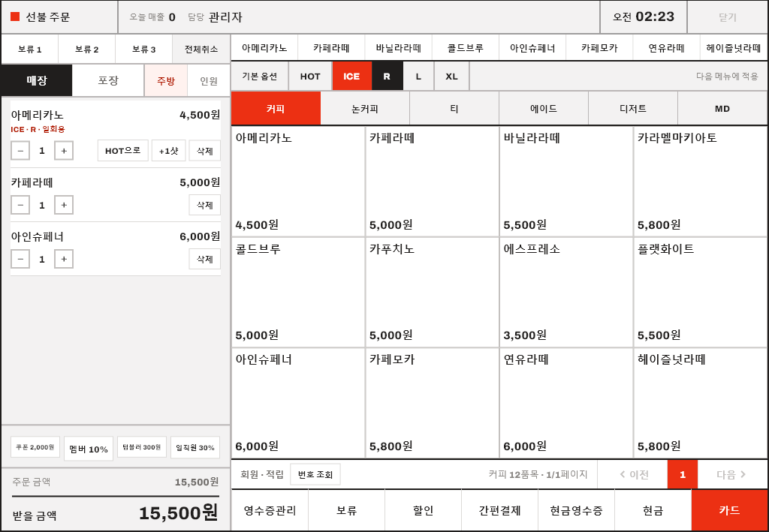Apply the 쿠폰 2,000원 discount
769x532 pixels.
[x=35, y=447]
